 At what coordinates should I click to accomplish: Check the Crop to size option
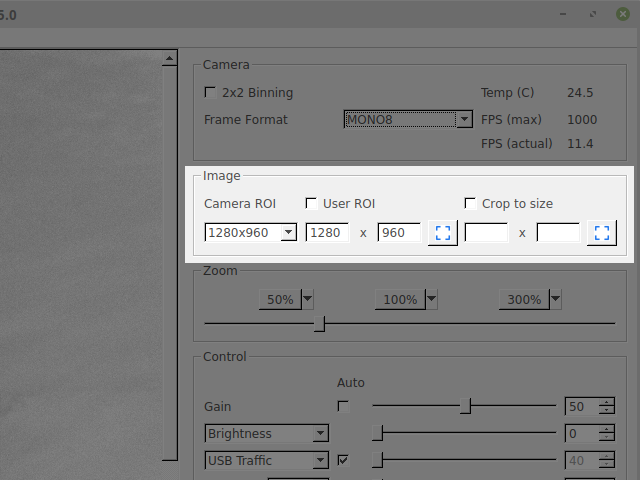pyautogui.click(x=470, y=204)
